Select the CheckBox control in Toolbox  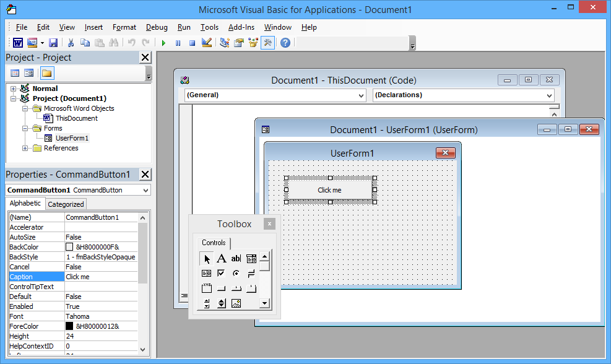(x=222, y=273)
